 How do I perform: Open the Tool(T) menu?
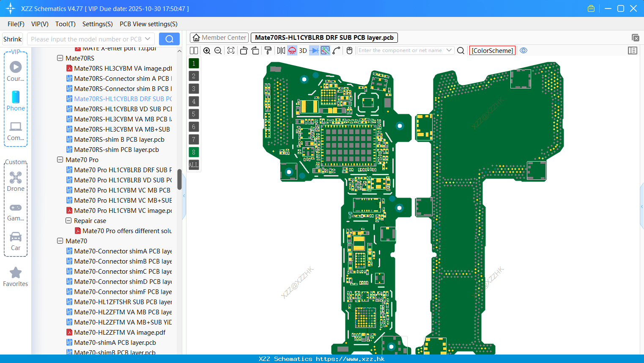66,24
